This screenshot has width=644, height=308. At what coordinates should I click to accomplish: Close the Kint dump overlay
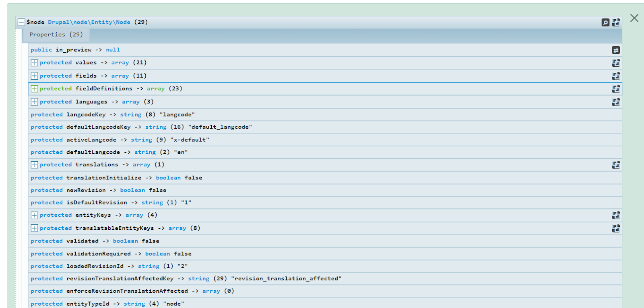634,18
